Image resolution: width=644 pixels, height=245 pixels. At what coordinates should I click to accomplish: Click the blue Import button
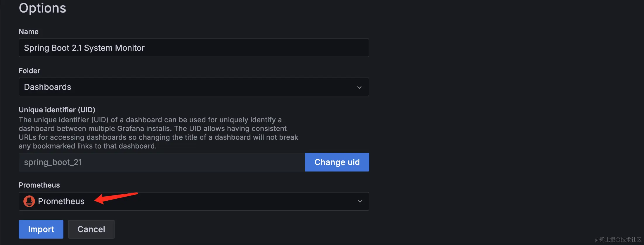[41, 229]
